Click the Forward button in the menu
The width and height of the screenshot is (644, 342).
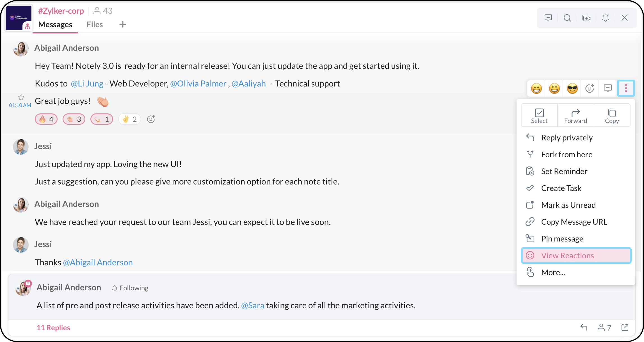click(576, 116)
